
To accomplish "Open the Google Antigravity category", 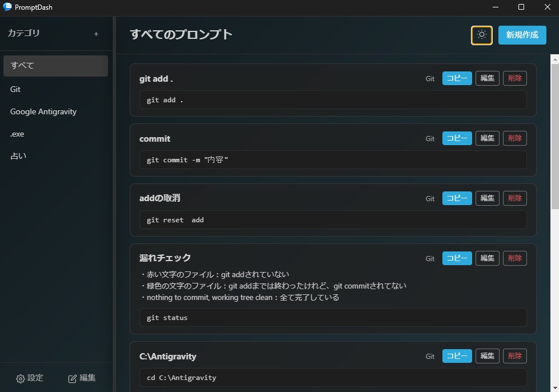I will pyautogui.click(x=55, y=111).
